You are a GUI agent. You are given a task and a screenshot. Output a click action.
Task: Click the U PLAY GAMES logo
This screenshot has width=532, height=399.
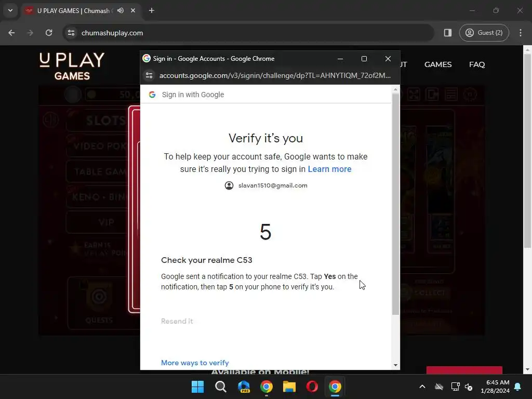pyautogui.click(x=72, y=66)
